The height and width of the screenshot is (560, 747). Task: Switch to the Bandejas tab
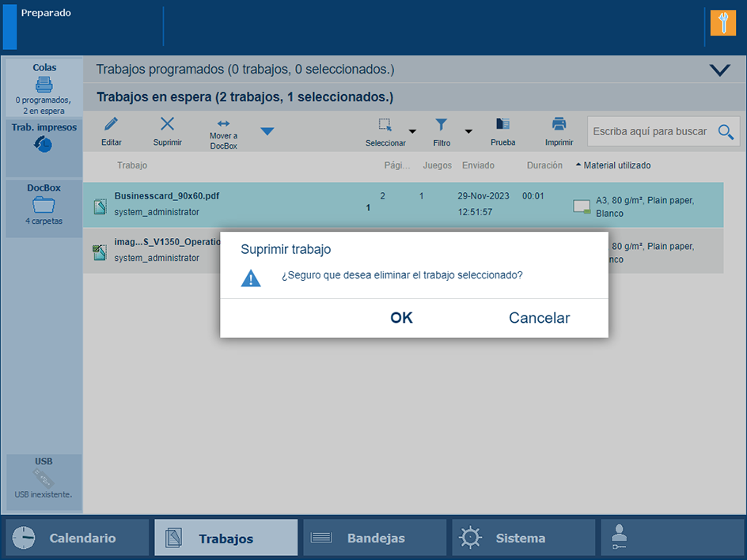[374, 538]
